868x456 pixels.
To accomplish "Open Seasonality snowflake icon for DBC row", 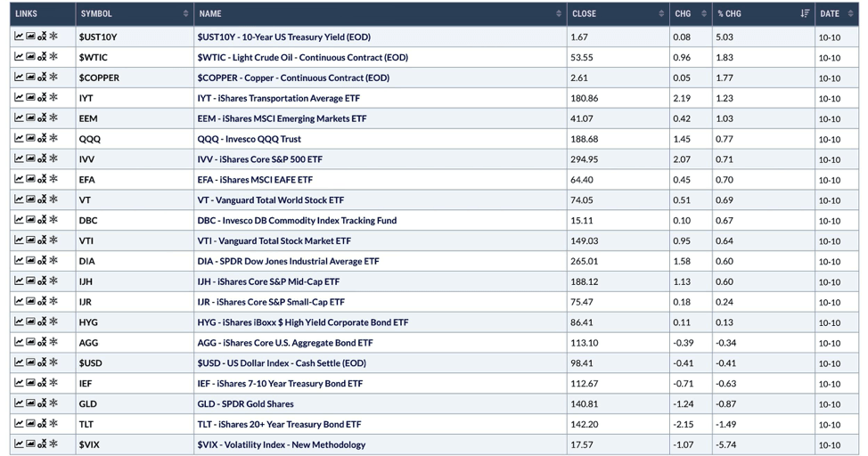I will 53,220.
